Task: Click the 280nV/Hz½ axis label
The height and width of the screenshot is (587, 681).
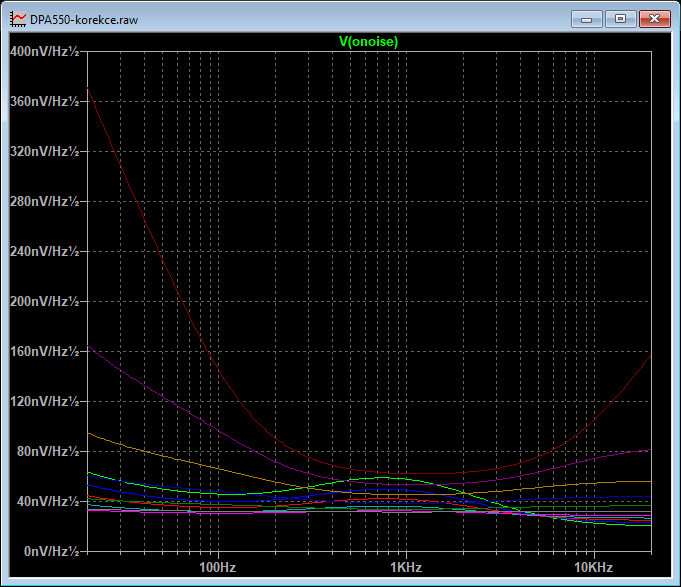Action: (x=45, y=201)
